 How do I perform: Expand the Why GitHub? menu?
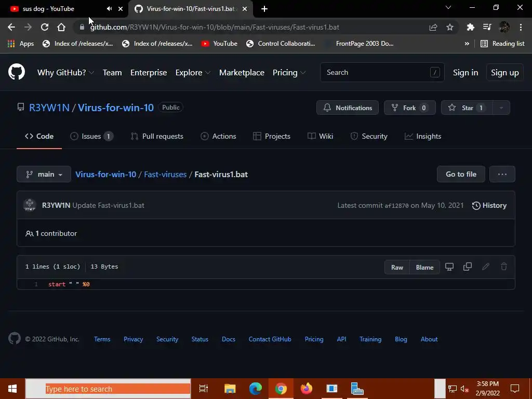point(65,73)
